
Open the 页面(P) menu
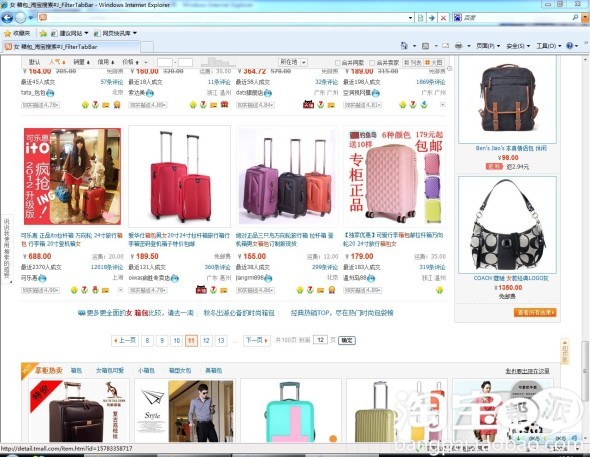click(x=488, y=46)
